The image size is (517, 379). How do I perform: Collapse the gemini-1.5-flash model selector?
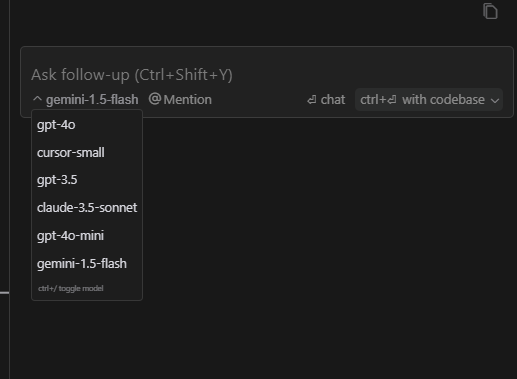[86, 100]
